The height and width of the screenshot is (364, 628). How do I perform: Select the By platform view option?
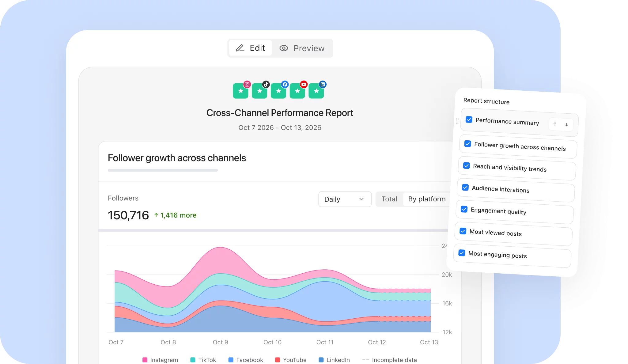pyautogui.click(x=427, y=199)
